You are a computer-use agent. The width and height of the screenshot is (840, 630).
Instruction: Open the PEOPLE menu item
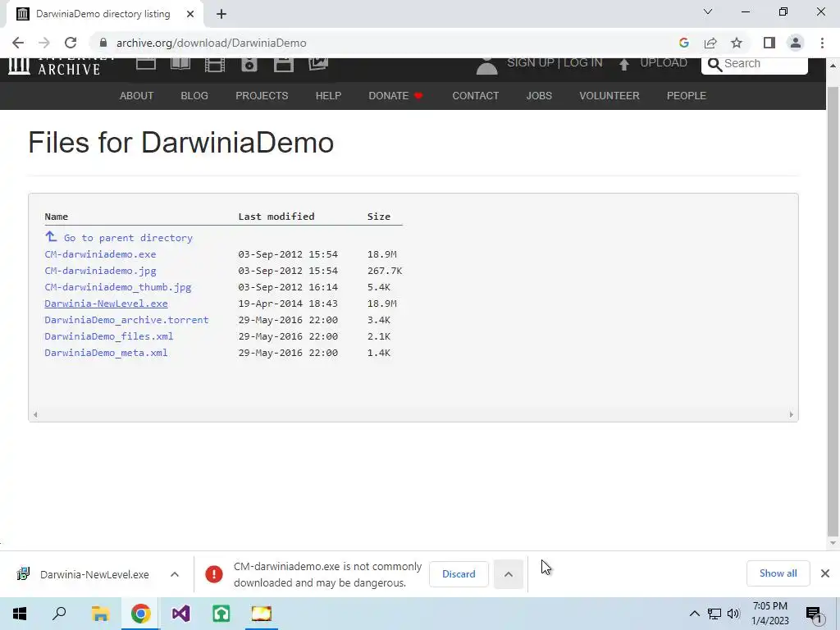pos(687,96)
